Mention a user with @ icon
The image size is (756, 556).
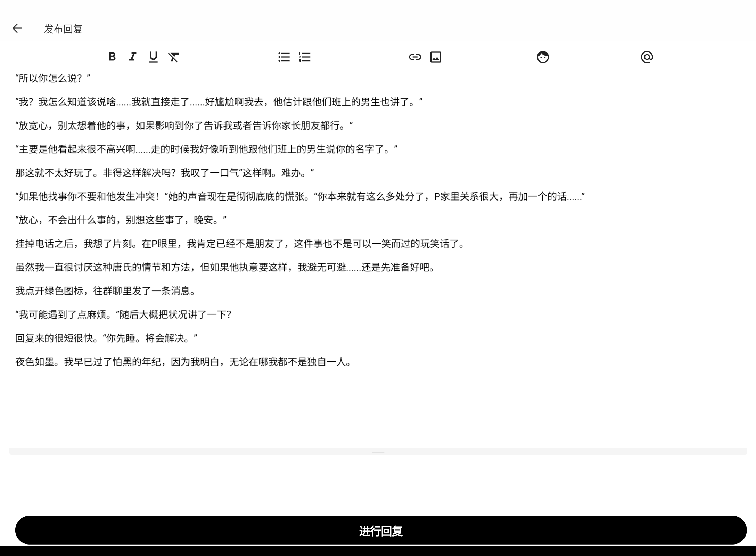(647, 57)
